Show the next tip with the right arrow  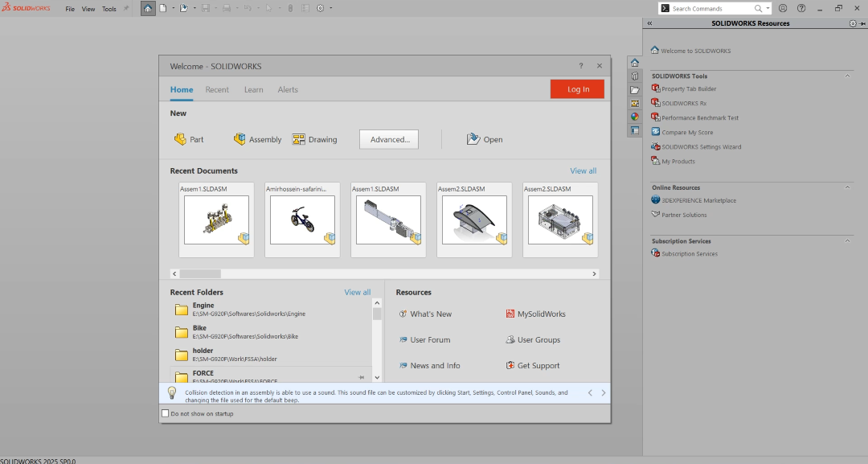click(x=604, y=392)
